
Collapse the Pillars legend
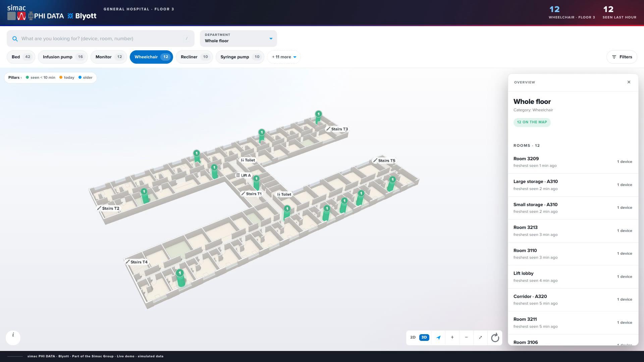tap(15, 77)
